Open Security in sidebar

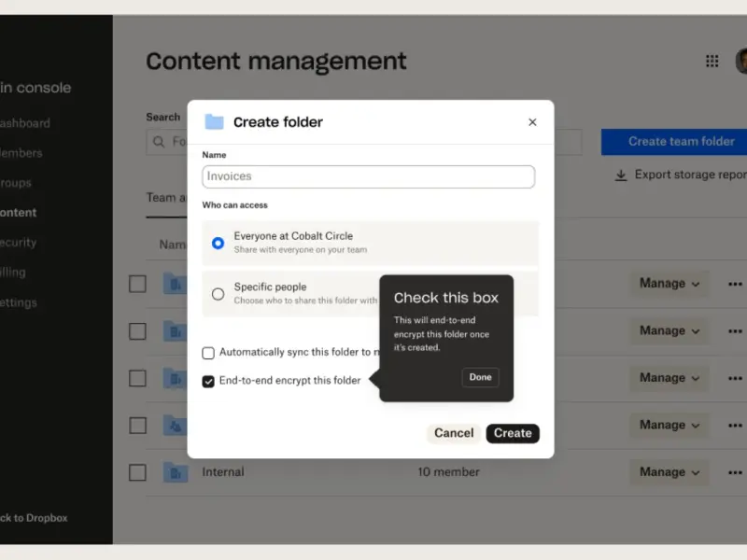[18, 243]
